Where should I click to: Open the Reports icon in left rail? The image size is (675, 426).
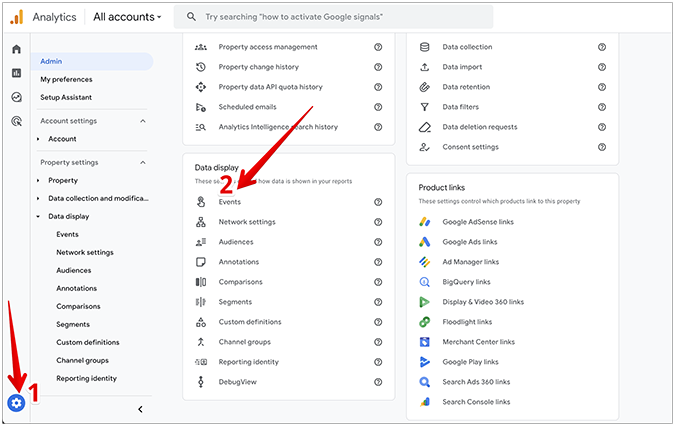pos(16,73)
